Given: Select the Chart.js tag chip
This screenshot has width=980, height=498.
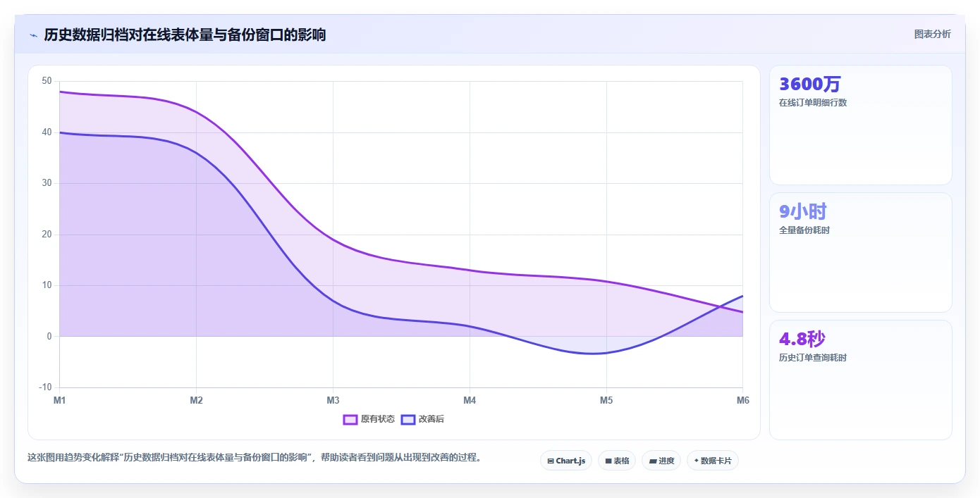Looking at the screenshot, I should (x=566, y=461).
